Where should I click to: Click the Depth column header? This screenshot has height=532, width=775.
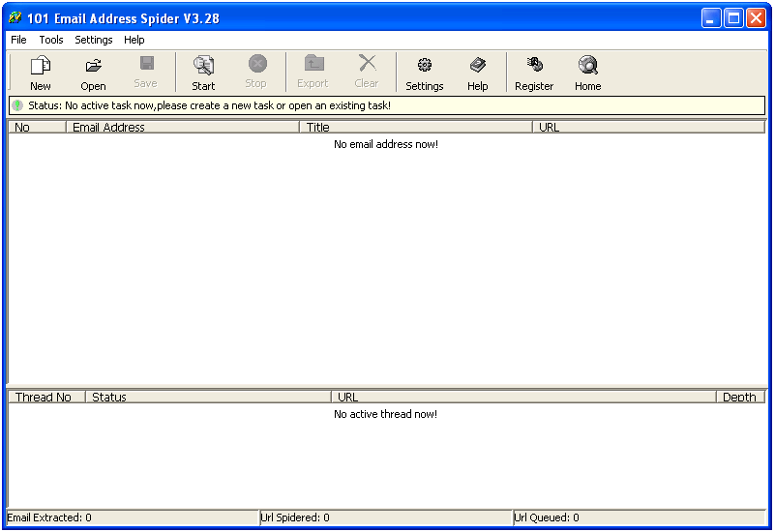740,397
